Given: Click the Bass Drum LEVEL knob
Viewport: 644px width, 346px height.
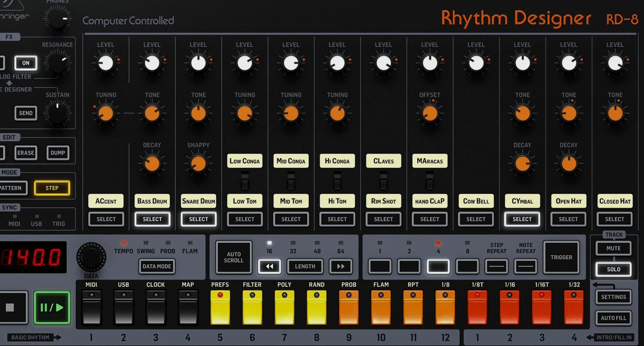Looking at the screenshot, I should pyautogui.click(x=152, y=63).
